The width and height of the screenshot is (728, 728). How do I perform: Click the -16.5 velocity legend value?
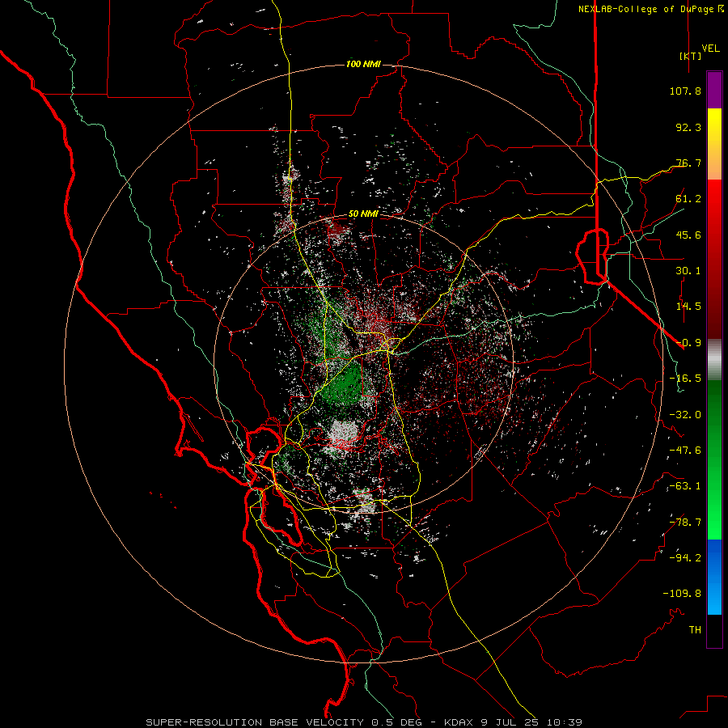point(685,379)
